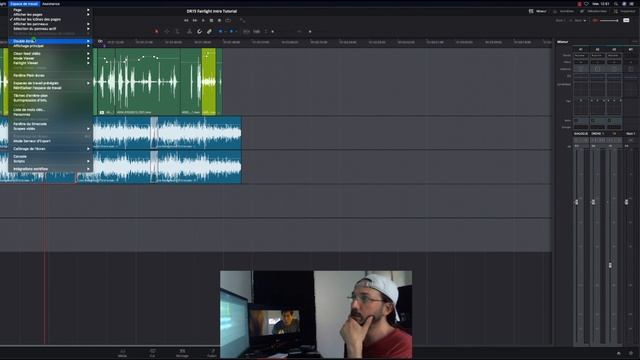Click the record transport button
This screenshot has height=360, width=640.
pyautogui.click(x=219, y=20)
